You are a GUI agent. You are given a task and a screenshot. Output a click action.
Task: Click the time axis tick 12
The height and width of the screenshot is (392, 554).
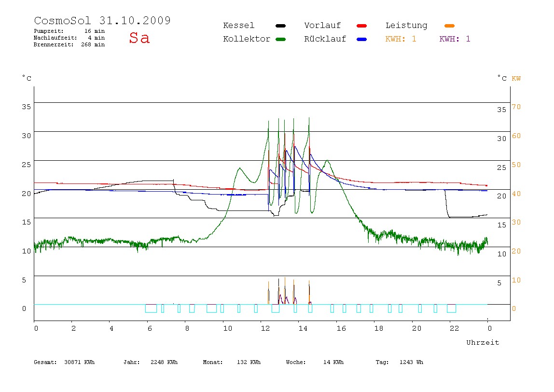coord(265,328)
